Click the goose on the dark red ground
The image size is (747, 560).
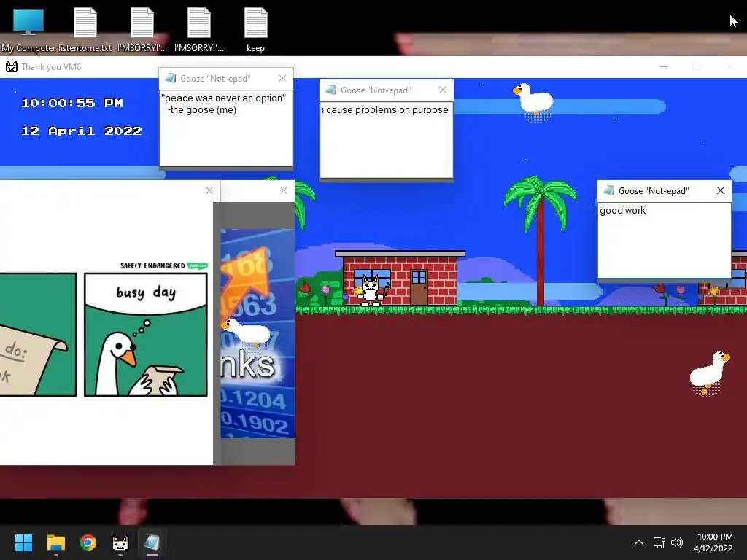point(710,372)
